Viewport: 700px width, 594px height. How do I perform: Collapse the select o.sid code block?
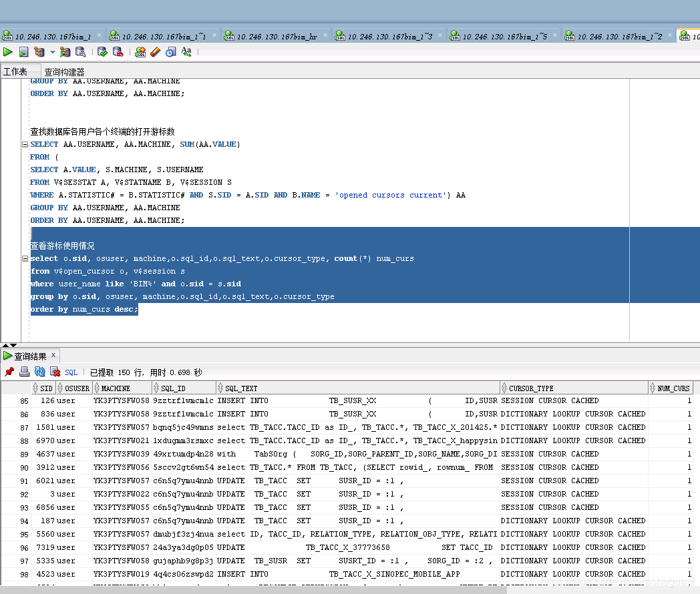pos(25,259)
